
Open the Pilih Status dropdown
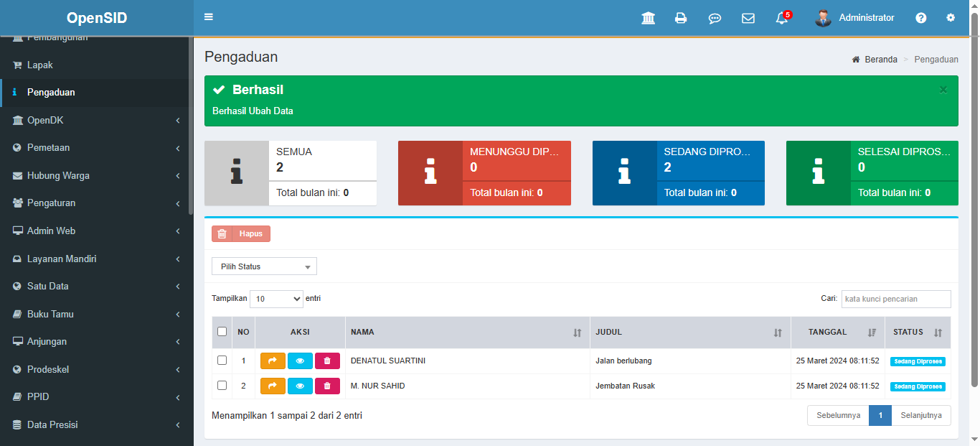264,266
